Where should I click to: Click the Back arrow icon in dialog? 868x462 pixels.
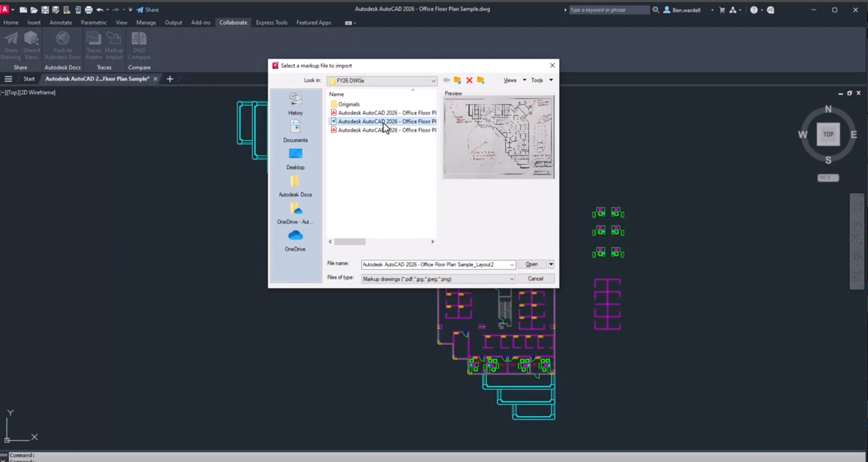pyautogui.click(x=446, y=80)
